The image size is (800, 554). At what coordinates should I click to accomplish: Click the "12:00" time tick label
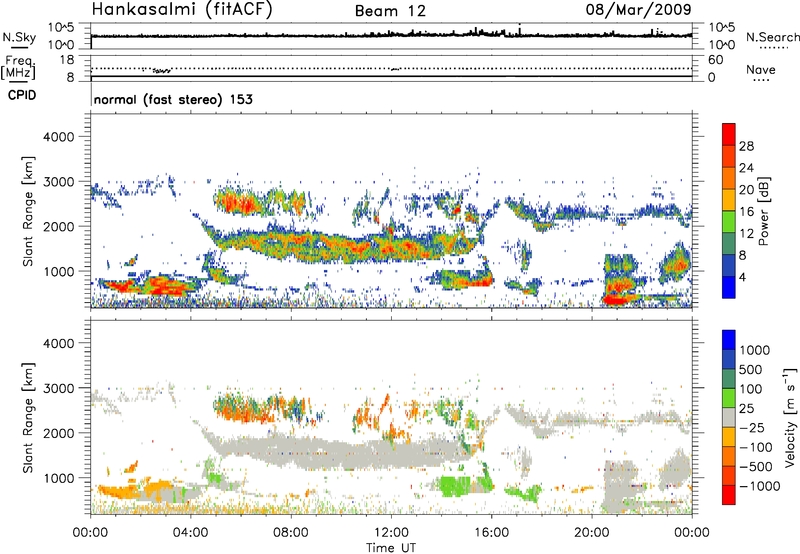[x=391, y=533]
